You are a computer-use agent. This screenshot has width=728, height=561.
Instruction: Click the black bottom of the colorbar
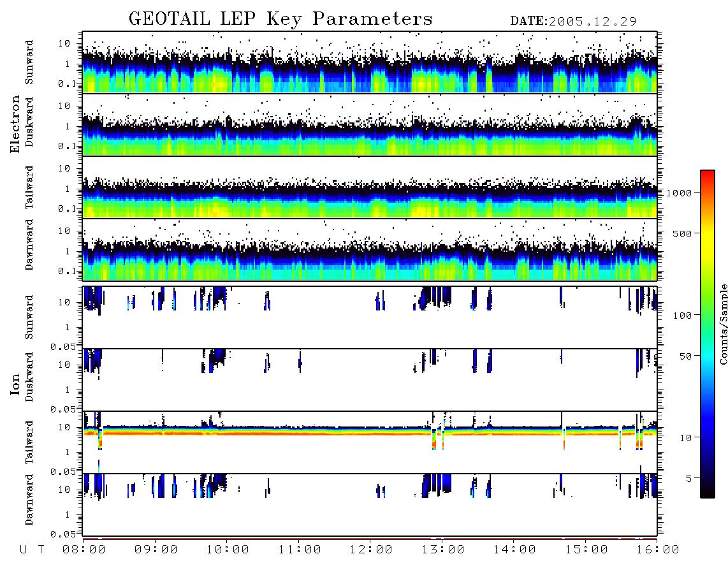pos(708,492)
